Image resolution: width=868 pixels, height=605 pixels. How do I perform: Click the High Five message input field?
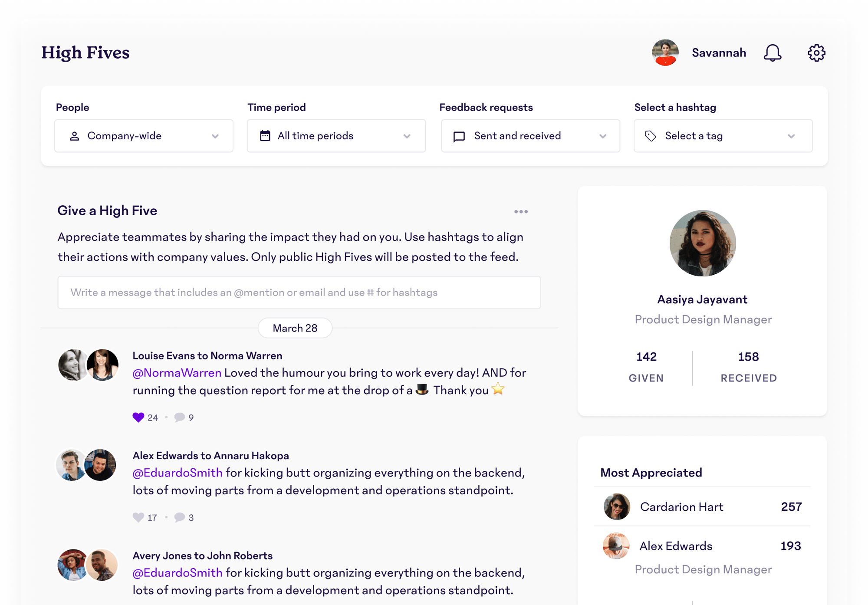coord(299,293)
